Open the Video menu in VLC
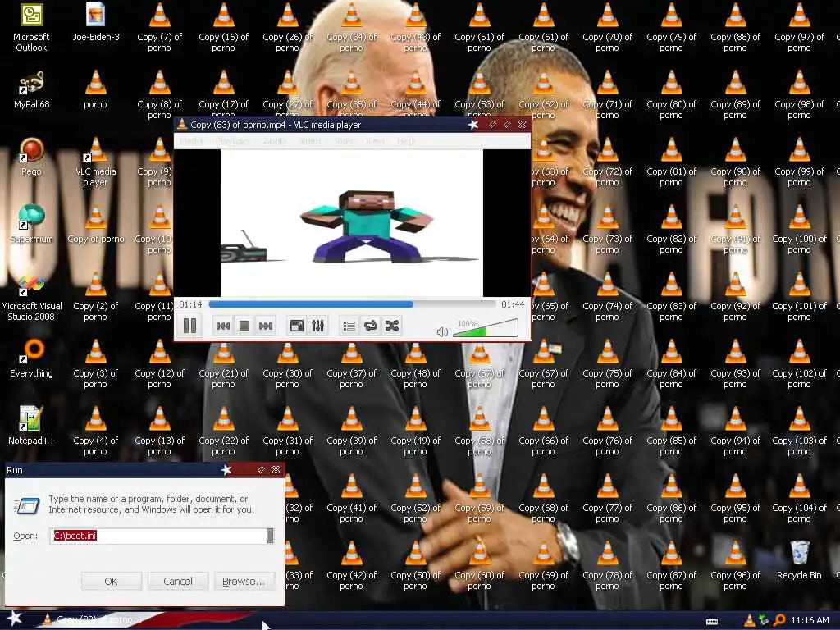840x630 pixels. (309, 141)
